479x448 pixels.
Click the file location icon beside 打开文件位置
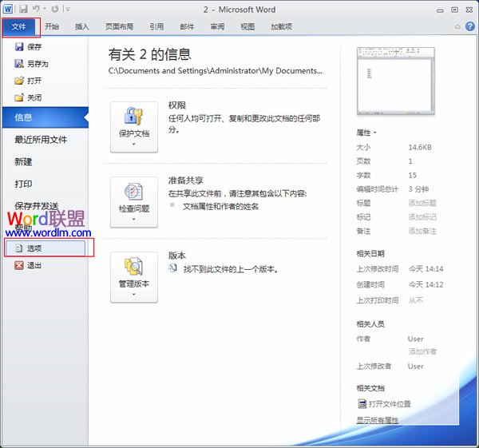coord(362,404)
